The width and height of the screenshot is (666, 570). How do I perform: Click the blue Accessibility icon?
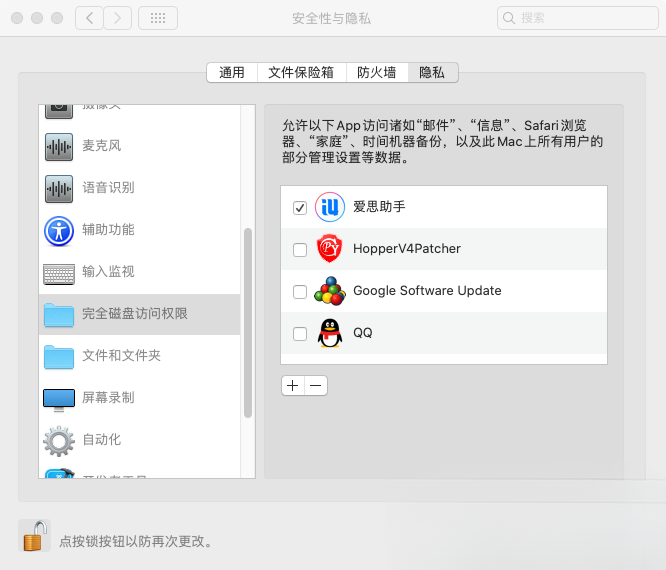coord(59,231)
